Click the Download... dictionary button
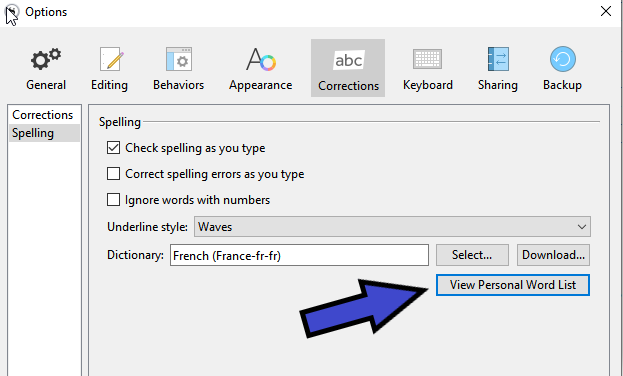The height and width of the screenshot is (376, 623). coord(553,255)
